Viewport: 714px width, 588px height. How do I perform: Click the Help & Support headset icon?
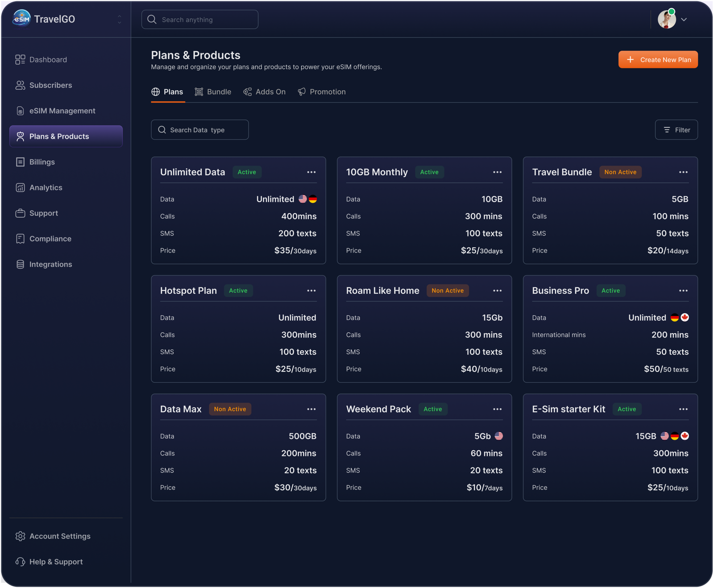20,562
